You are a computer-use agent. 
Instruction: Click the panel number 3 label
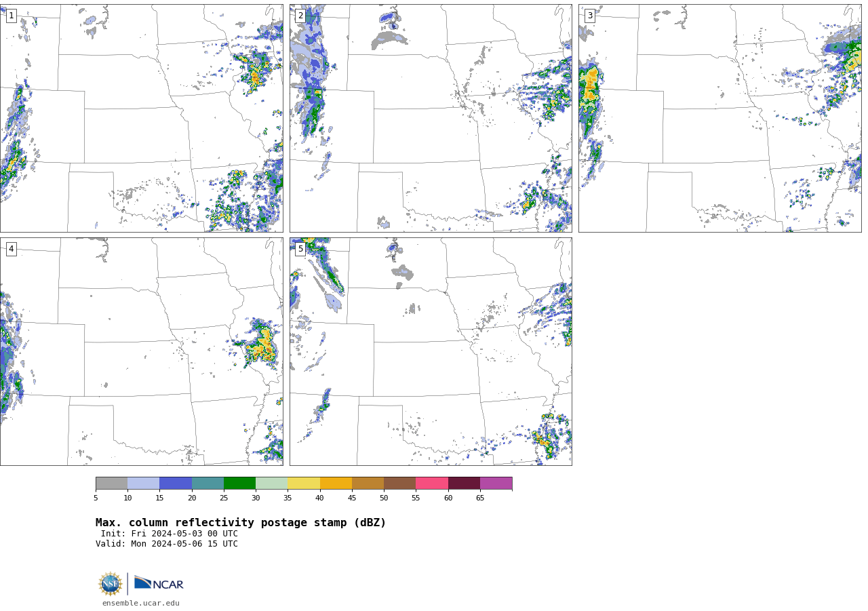pyautogui.click(x=589, y=16)
